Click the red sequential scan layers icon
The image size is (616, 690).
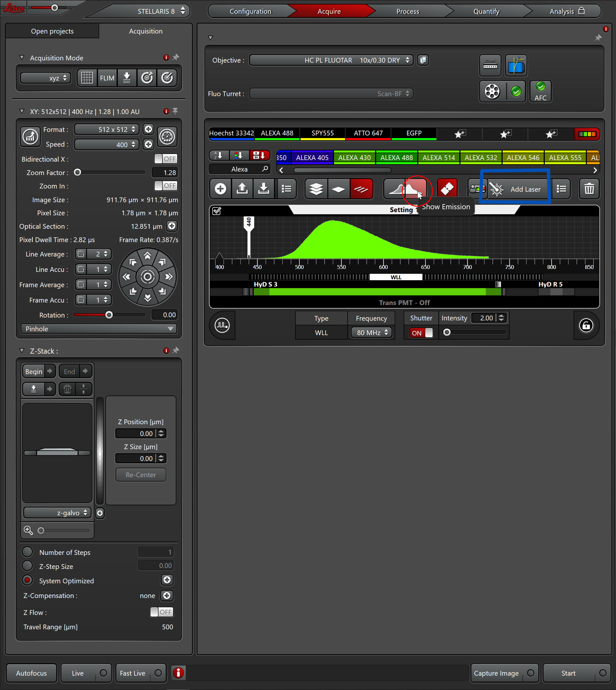[x=361, y=189]
